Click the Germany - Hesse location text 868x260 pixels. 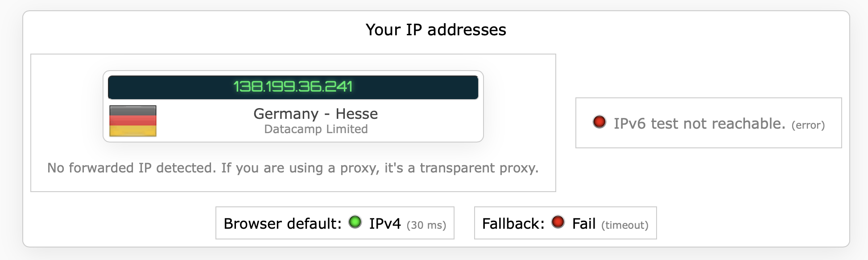(x=315, y=114)
